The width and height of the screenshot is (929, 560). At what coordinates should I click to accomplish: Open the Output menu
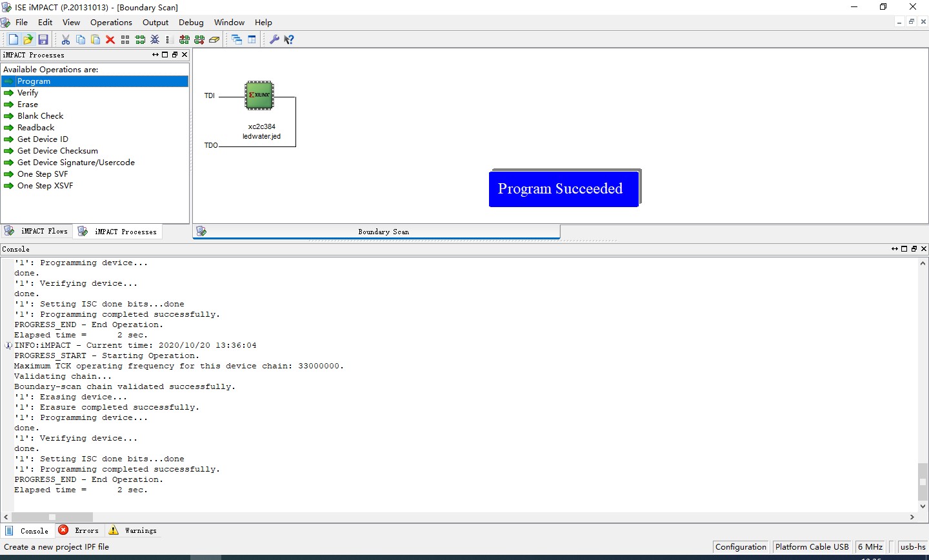tap(155, 22)
